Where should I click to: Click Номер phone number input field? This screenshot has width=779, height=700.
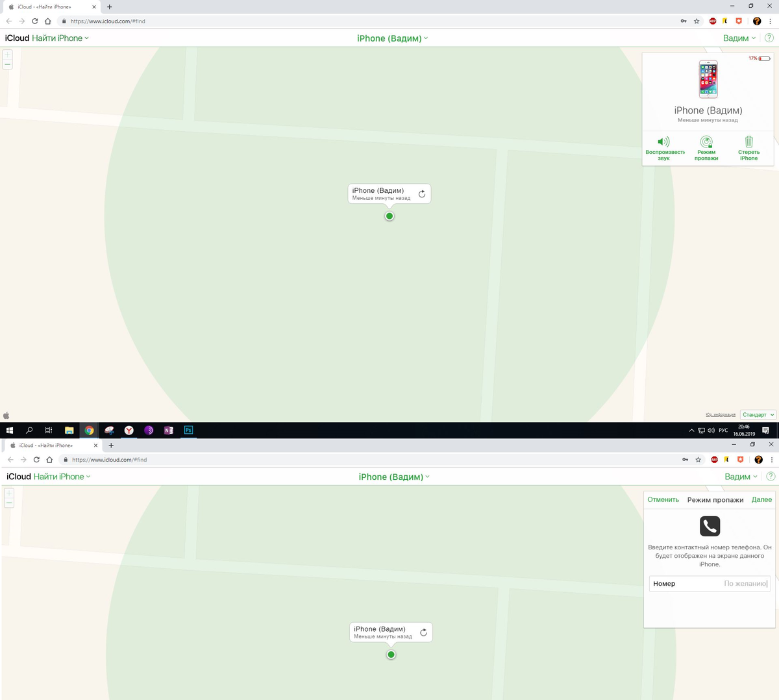710,583
